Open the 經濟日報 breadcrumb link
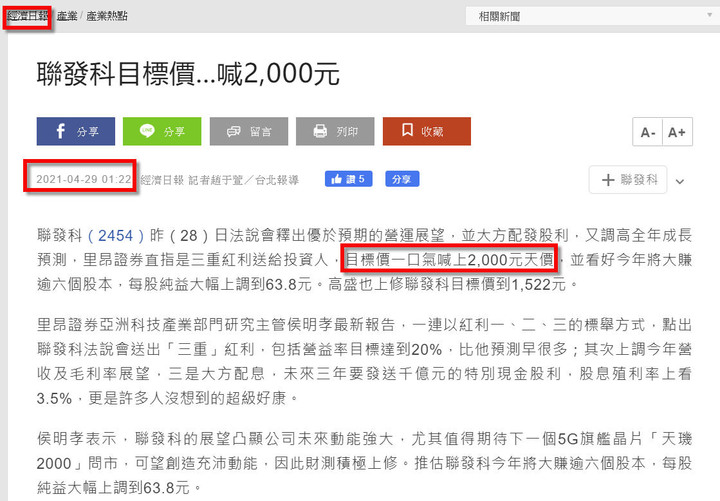Image resolution: width=720 pixels, height=501 pixels. click(28, 16)
